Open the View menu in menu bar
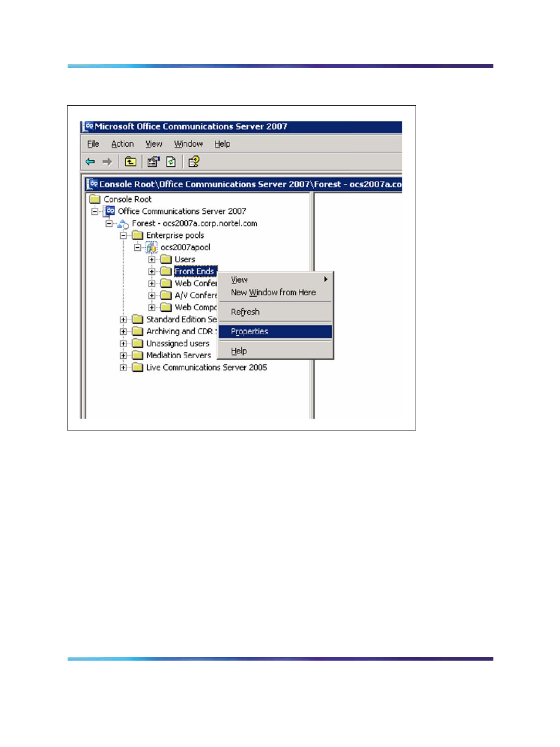Viewport: 560px width, 747px height. [154, 144]
